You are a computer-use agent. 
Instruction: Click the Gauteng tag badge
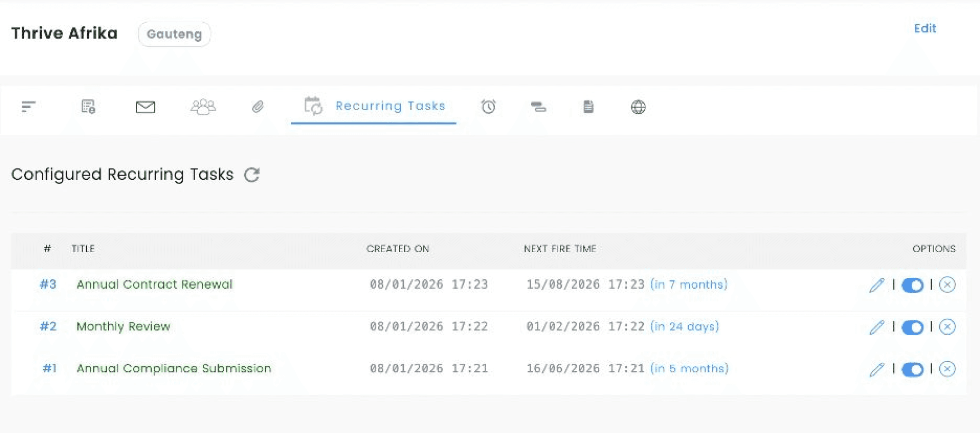pos(174,34)
